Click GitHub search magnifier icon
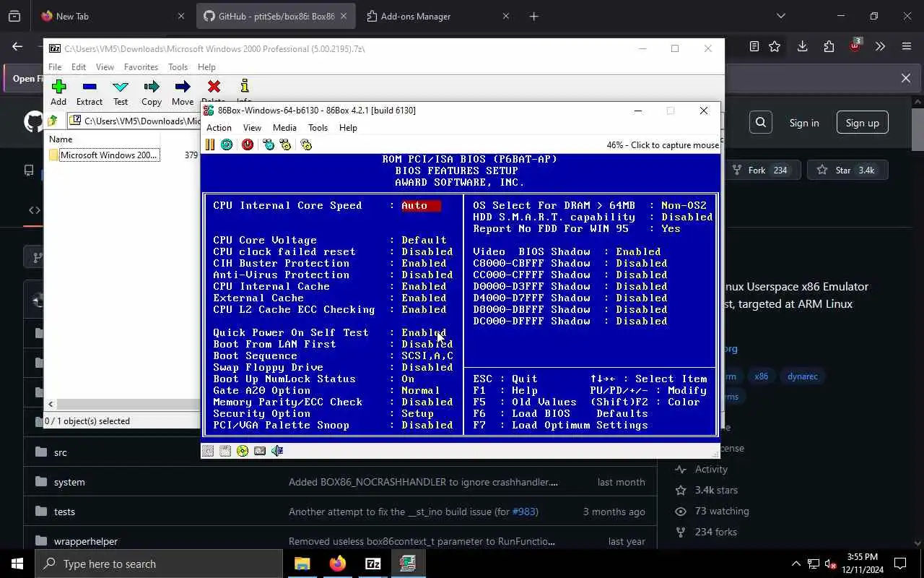924x578 pixels. coord(761,123)
